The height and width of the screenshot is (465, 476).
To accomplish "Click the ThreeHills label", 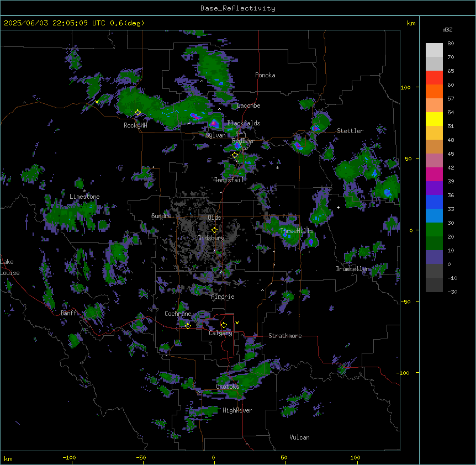I will pos(297,231).
